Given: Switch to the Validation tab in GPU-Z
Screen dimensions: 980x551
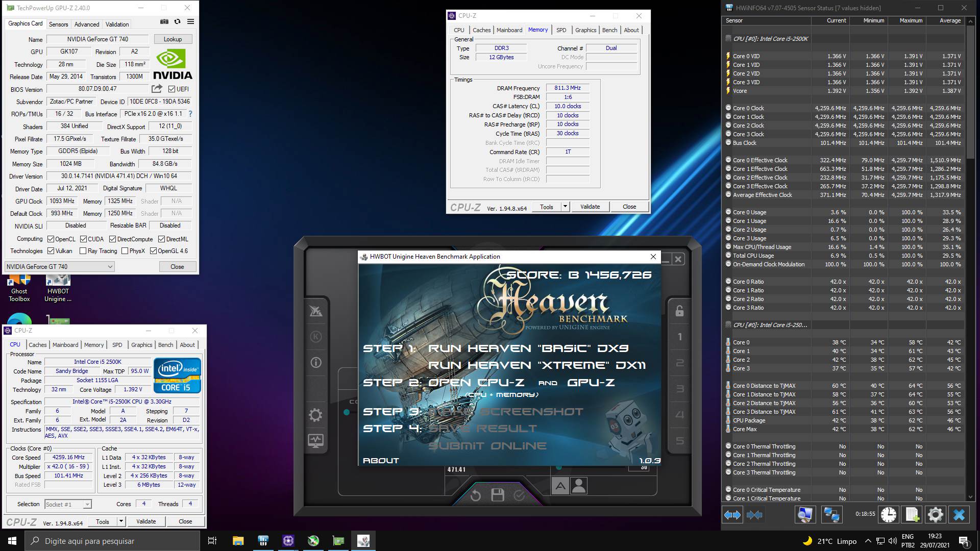Looking at the screenshot, I should (117, 24).
